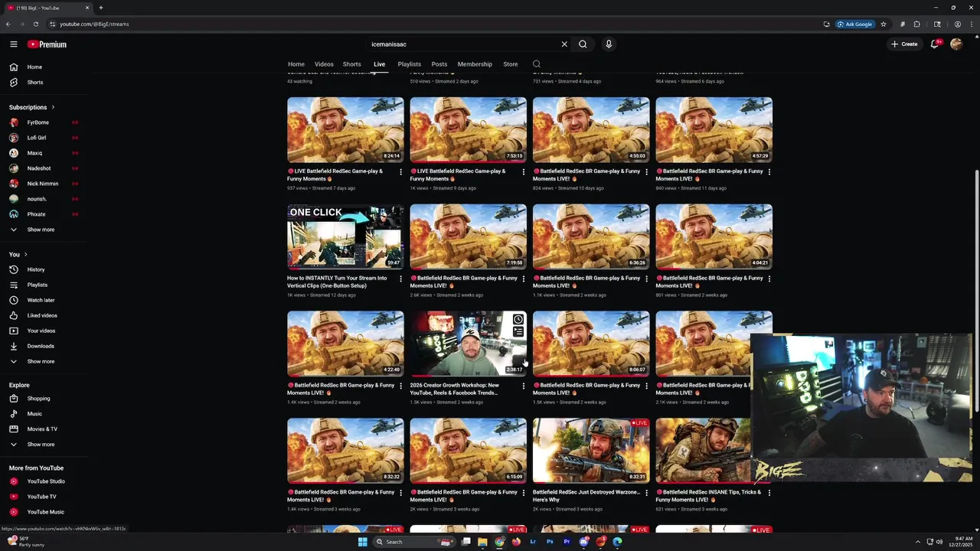Screen dimensions: 980x551
Task: Bookmark page with star icon
Action: click(884, 24)
